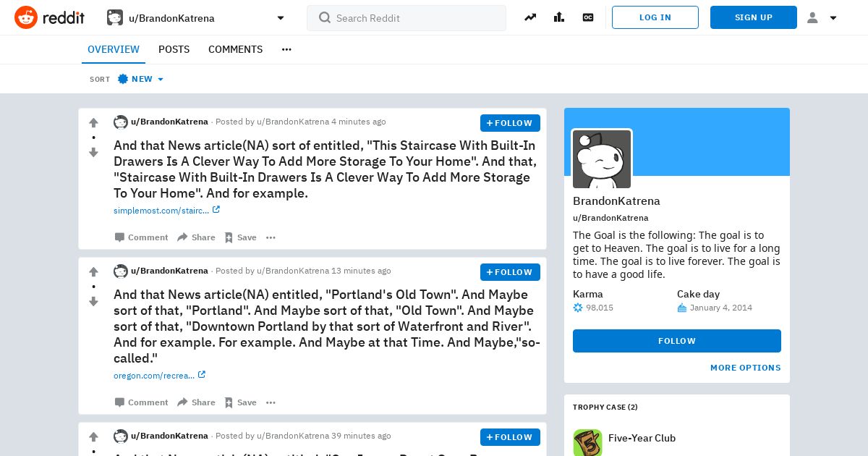Screen dimensions: 868x456
Task: Upvote the Portland's Old Town post
Action: click(x=93, y=272)
